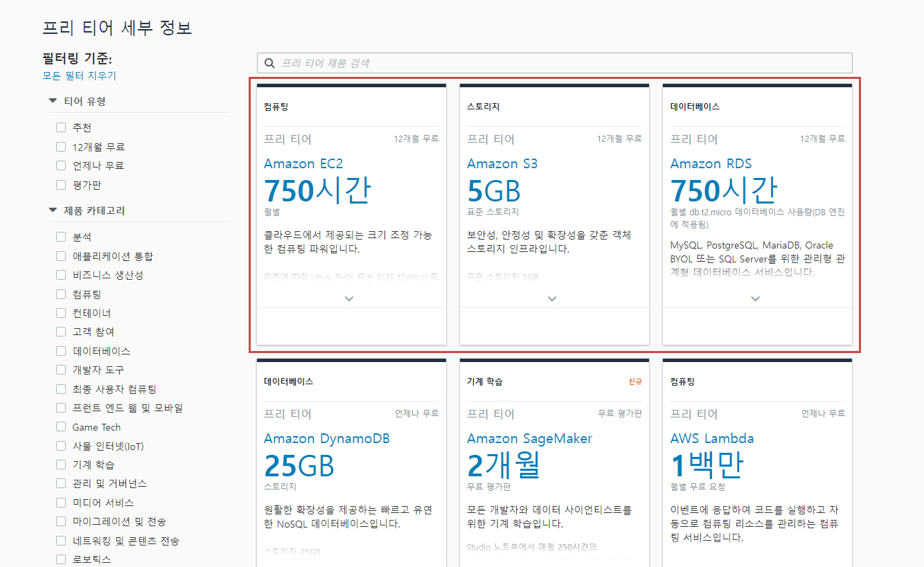
Task: Check the 기계 학습 category checkbox
Action: (61, 465)
